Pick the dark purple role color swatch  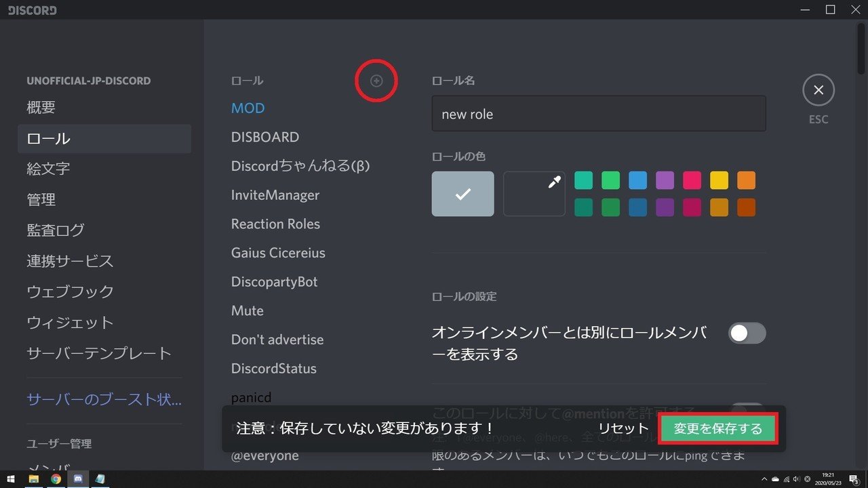coord(665,207)
